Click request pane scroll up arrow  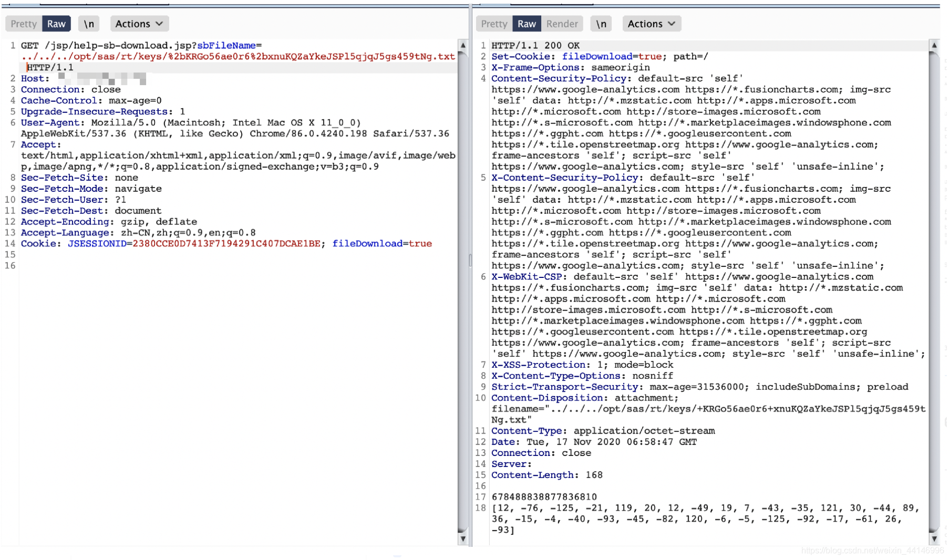[463, 46]
